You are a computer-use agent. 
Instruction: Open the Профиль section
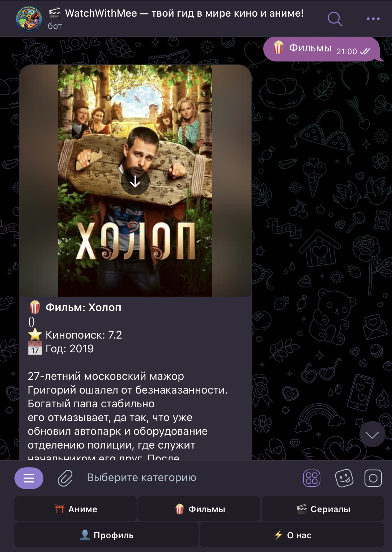click(106, 535)
